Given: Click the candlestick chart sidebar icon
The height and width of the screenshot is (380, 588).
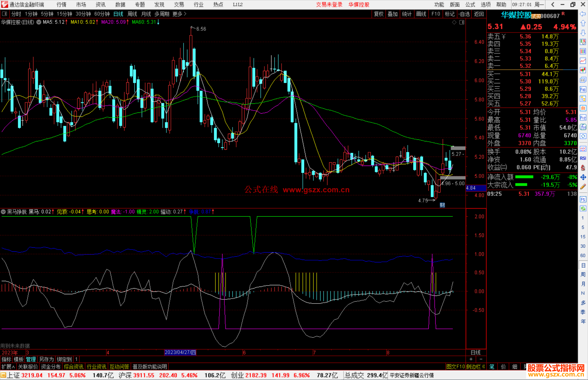Looking at the screenshot, I should [583, 71].
